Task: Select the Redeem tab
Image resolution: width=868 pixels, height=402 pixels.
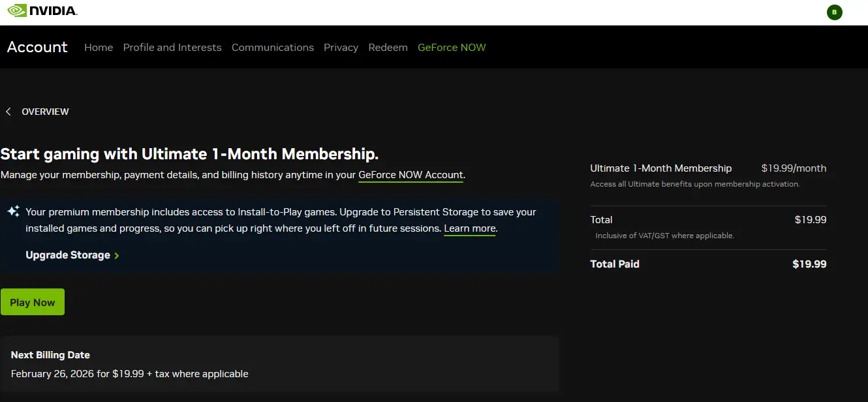Action: coord(388,47)
